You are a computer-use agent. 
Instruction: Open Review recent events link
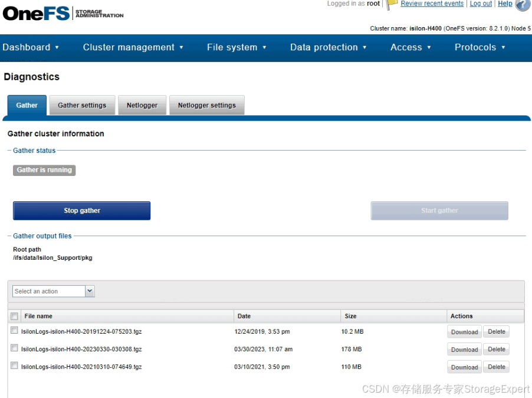(432, 4)
